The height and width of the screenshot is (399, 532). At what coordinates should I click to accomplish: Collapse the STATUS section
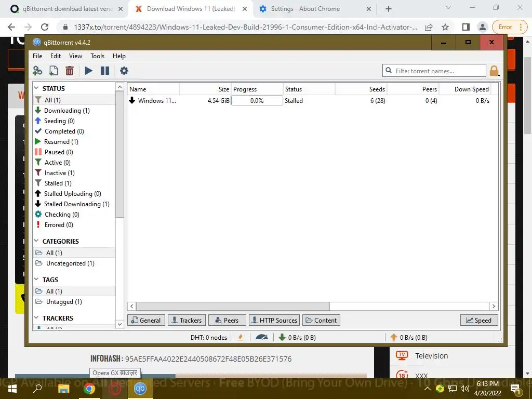(36, 88)
